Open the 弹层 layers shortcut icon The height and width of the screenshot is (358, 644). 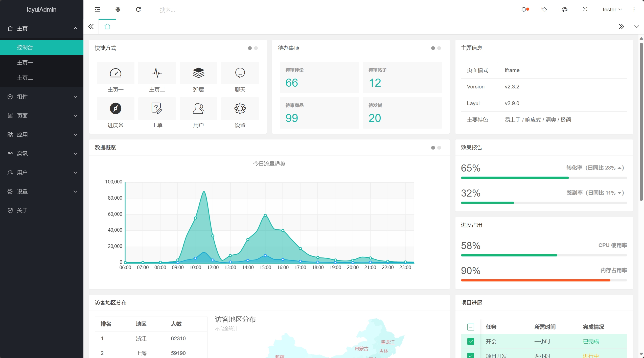pos(198,73)
